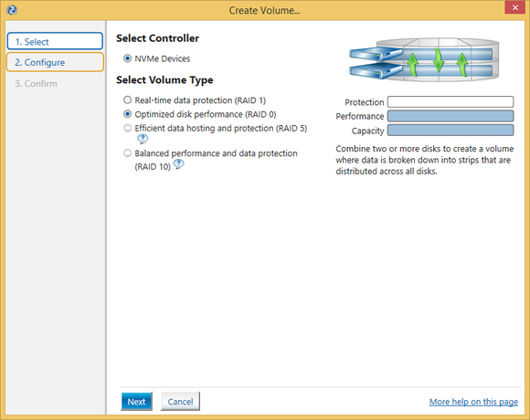Pick Efficient data hosting (RAID 5) option

pos(127,128)
